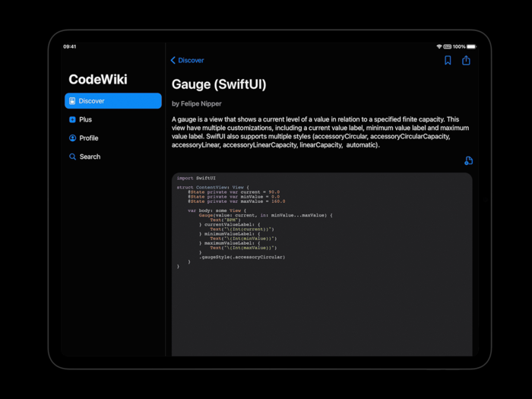Open the Plus section
The width and height of the screenshot is (532, 399).
(113, 119)
